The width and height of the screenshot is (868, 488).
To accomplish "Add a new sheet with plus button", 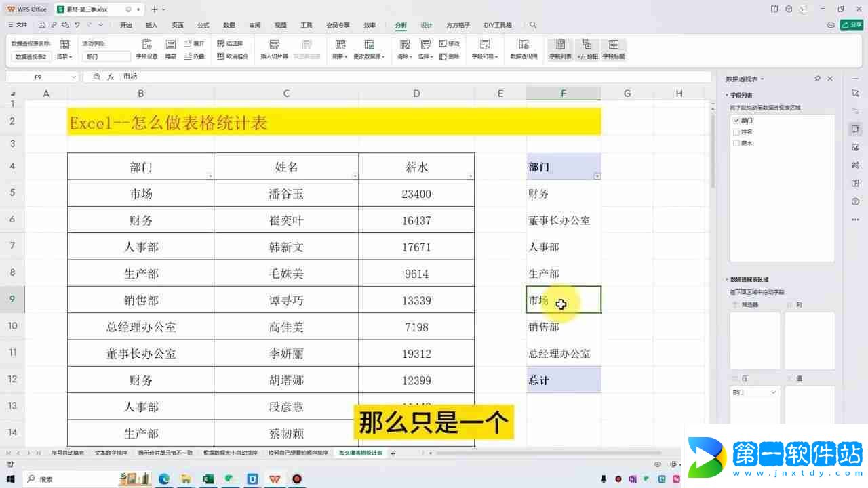I will 393,453.
